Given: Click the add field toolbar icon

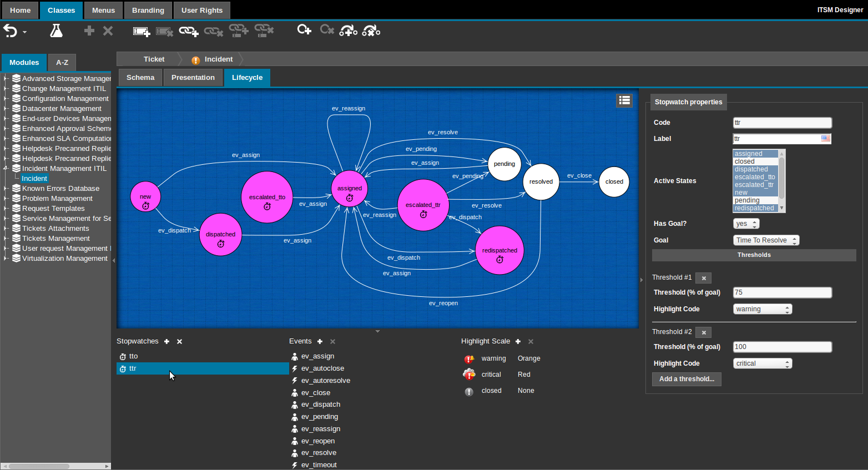Looking at the screenshot, I should click(142, 32).
